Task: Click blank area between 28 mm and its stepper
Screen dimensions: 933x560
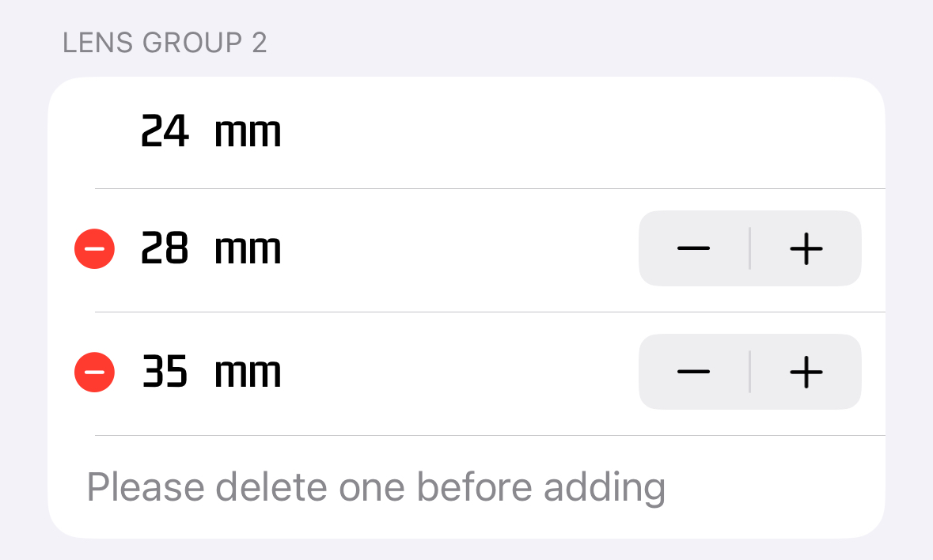Action: point(459,248)
